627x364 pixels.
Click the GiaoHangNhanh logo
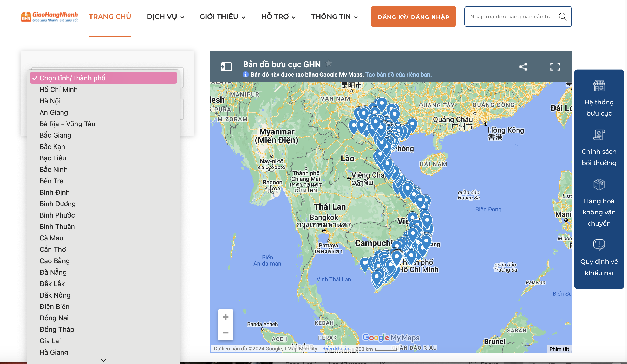coord(49,17)
